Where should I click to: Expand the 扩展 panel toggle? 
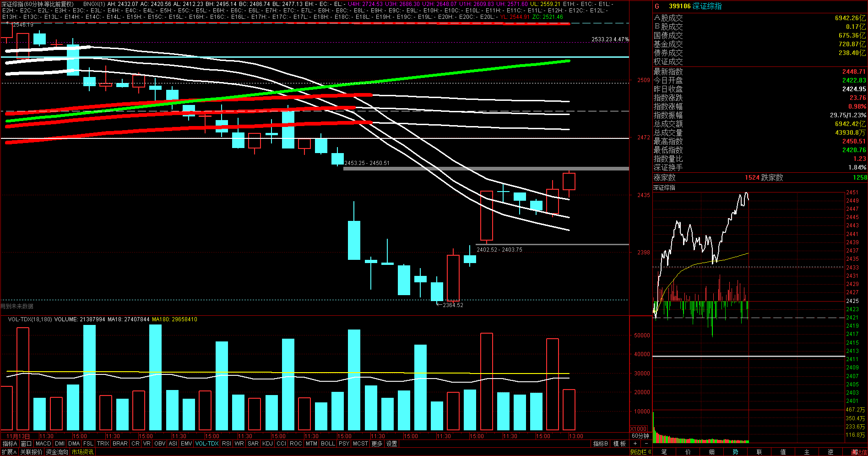(9, 452)
